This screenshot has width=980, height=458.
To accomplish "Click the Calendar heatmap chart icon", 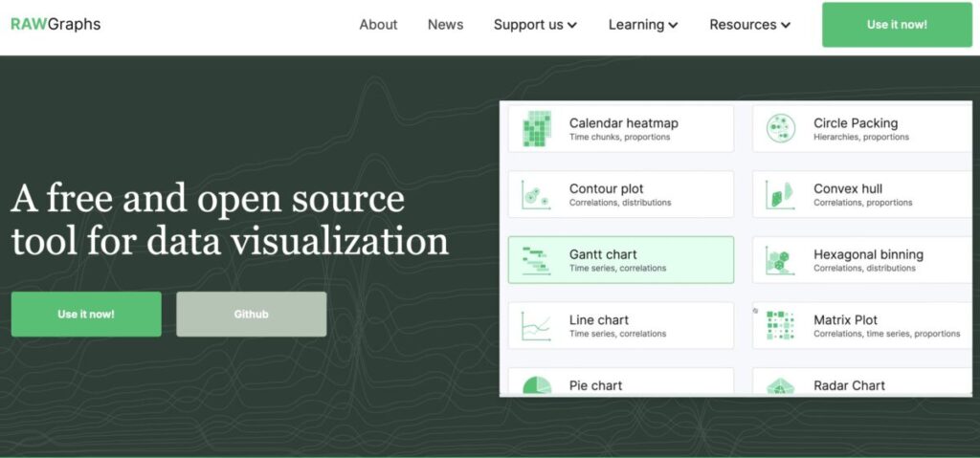I will (537, 129).
